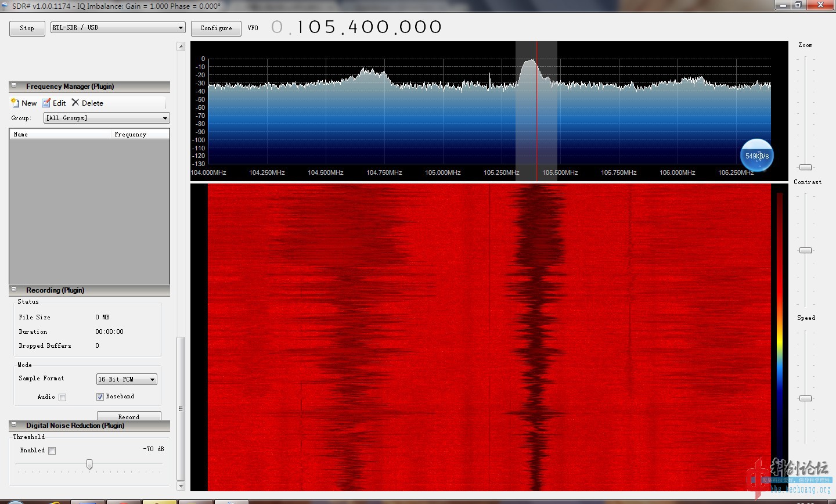Viewport: 836px width, 504px height.
Task: Click the 105.000MHz label on frequency axis
Action: pos(443,172)
